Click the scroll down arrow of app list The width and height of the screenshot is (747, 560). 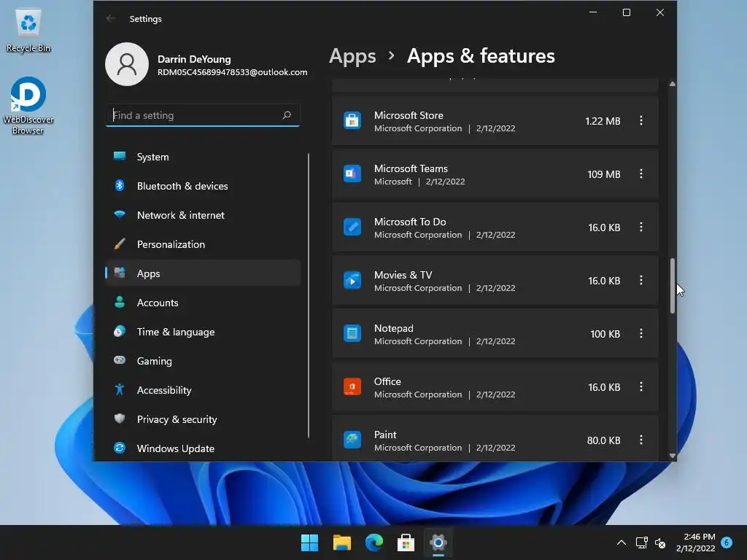coord(672,456)
